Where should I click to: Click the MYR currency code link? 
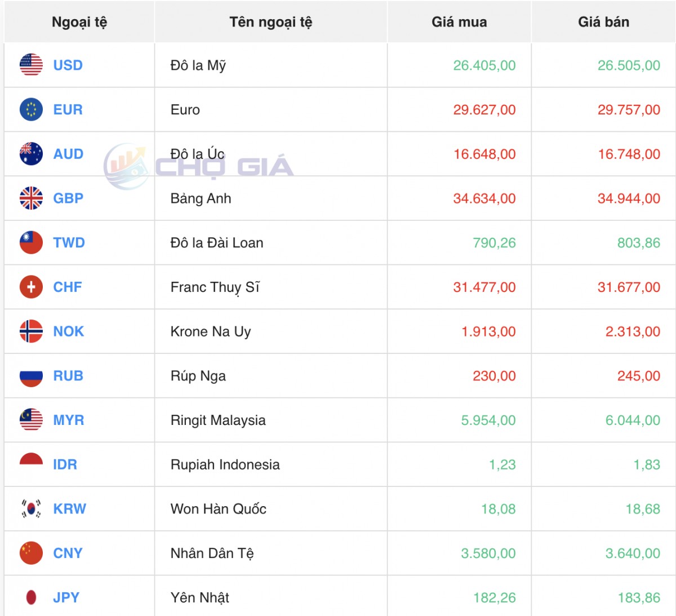tap(68, 420)
